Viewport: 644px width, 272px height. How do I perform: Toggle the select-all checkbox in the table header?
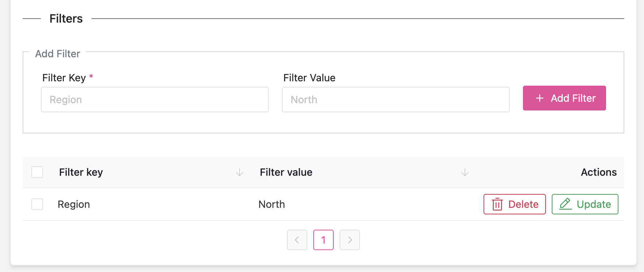point(37,172)
